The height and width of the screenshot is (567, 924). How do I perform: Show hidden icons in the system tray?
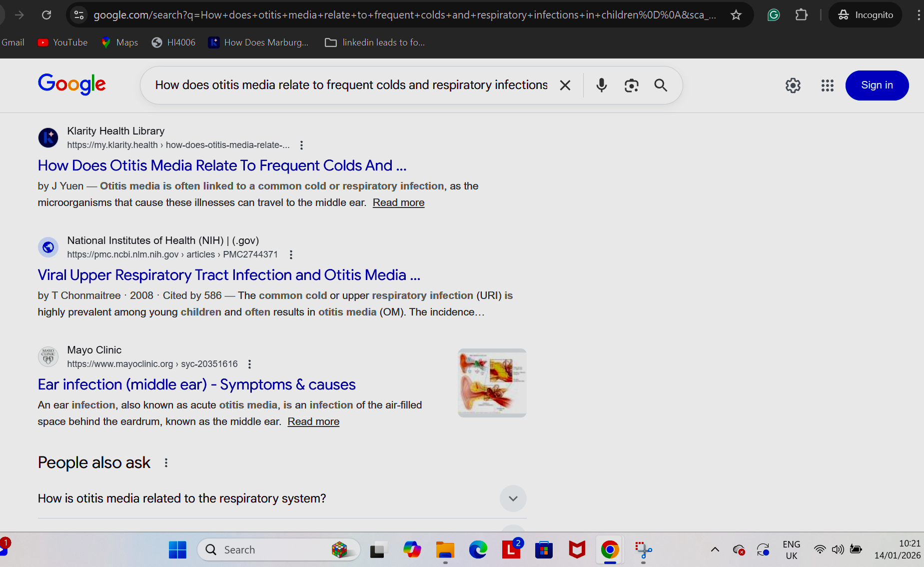pyautogui.click(x=715, y=549)
